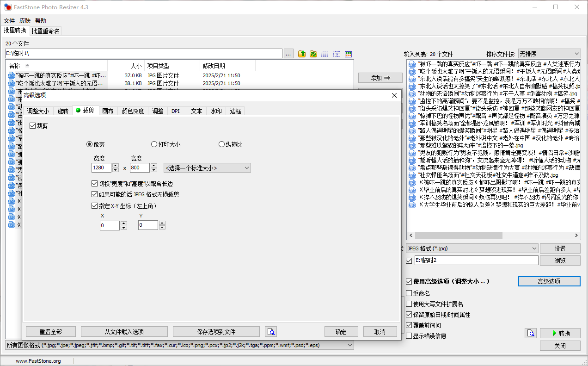Switch to 颜色深度 tab
Screen dimensions: 588x366
[133, 111]
